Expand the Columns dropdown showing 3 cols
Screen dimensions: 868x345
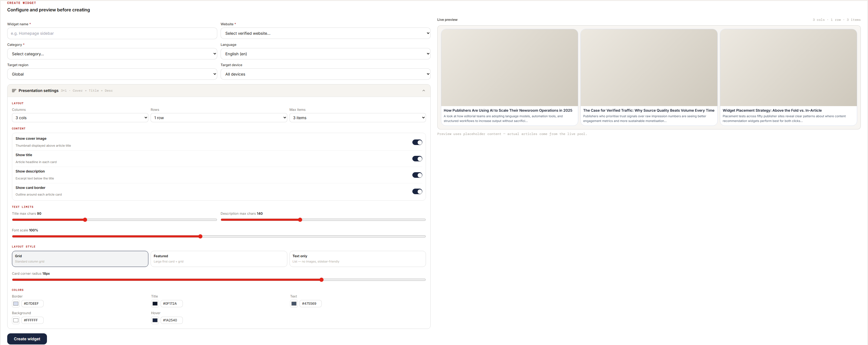tap(80, 117)
